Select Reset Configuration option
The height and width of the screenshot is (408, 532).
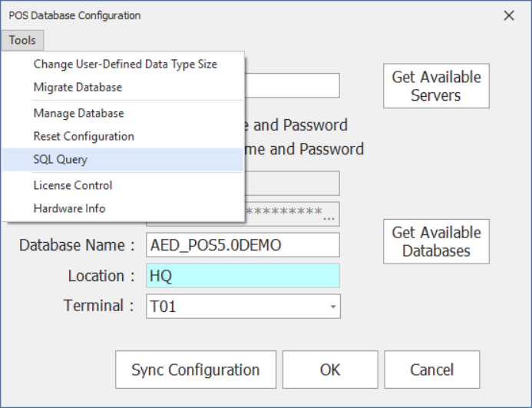point(84,137)
